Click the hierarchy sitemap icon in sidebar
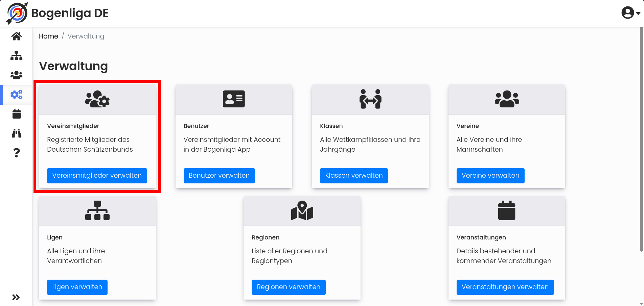 [x=16, y=56]
